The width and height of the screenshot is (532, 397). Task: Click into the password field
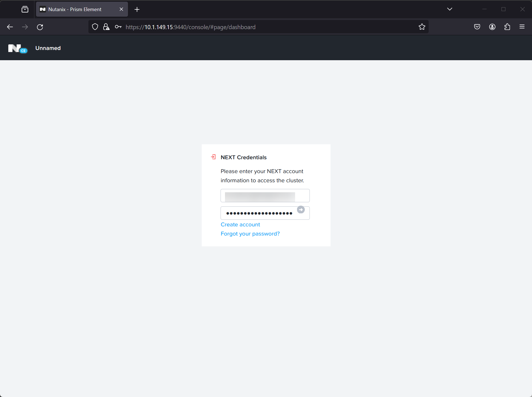259,213
